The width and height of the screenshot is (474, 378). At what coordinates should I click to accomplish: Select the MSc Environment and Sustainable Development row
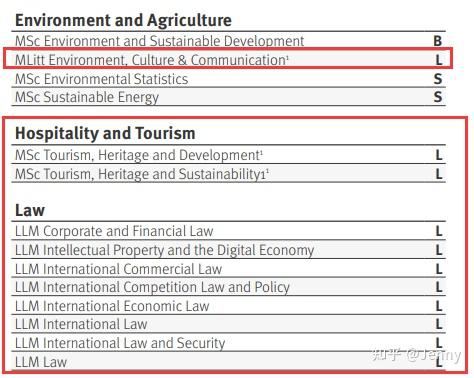click(228, 41)
